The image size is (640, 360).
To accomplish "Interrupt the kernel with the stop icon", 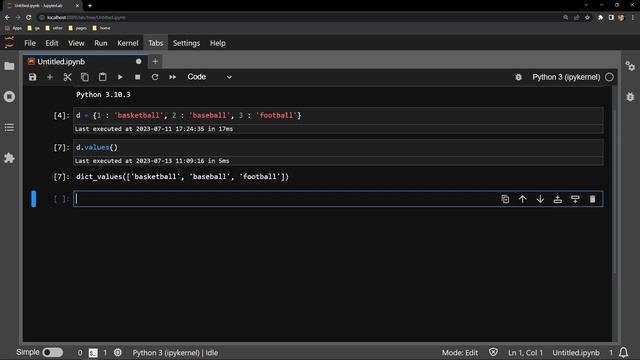I will pyautogui.click(x=138, y=77).
